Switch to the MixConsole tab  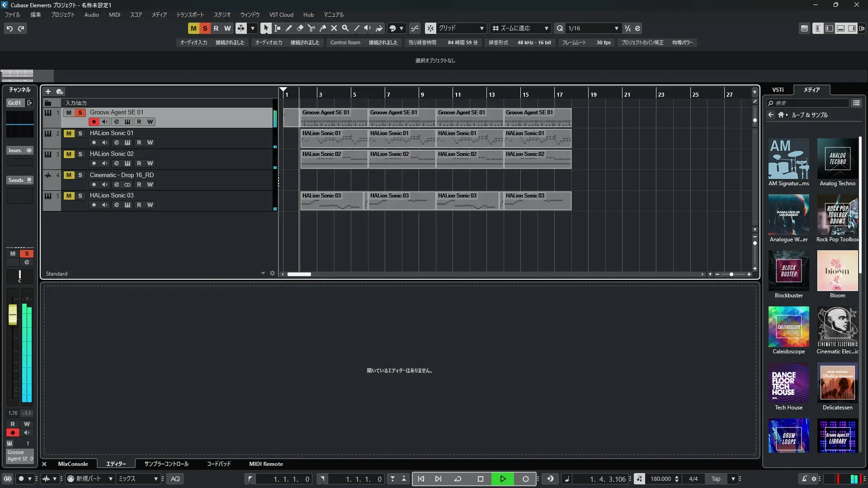click(73, 464)
